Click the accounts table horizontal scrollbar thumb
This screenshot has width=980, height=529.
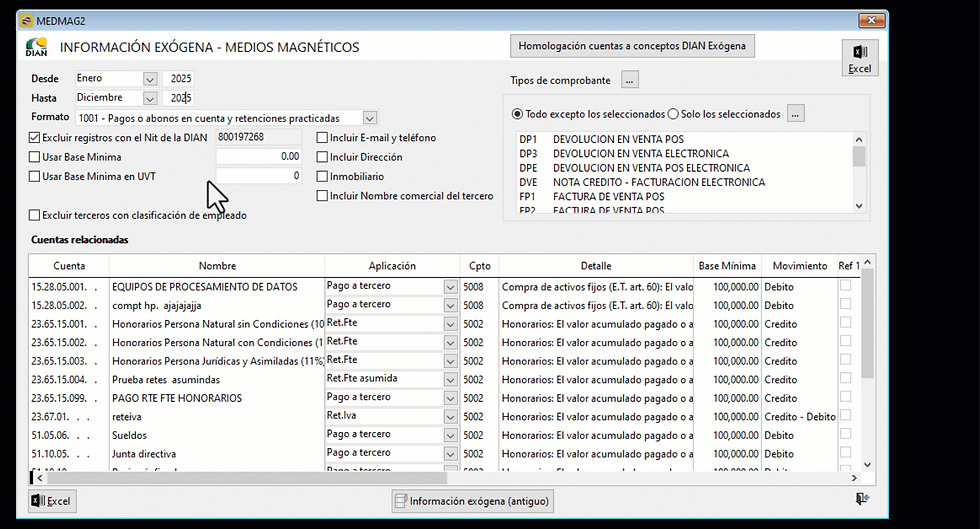[247, 478]
